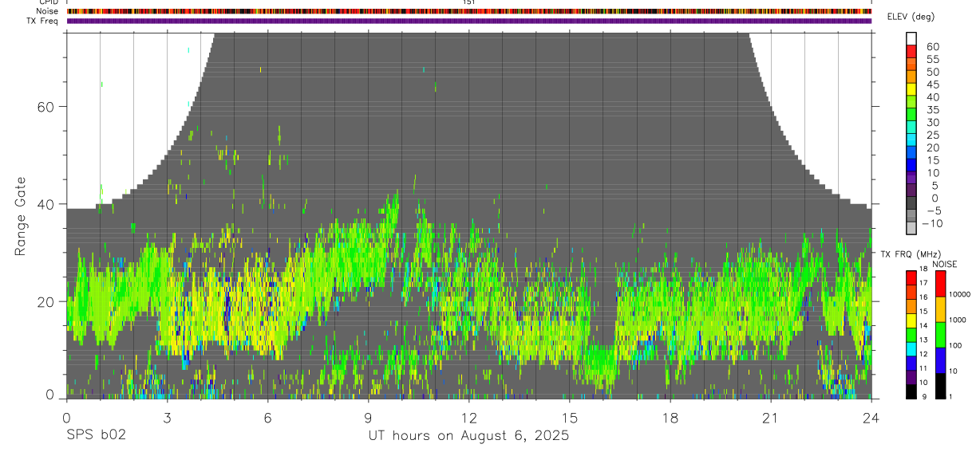Click the "ELEV (deg)" color bar title
The height and width of the screenshot is (452, 980).
(x=911, y=17)
